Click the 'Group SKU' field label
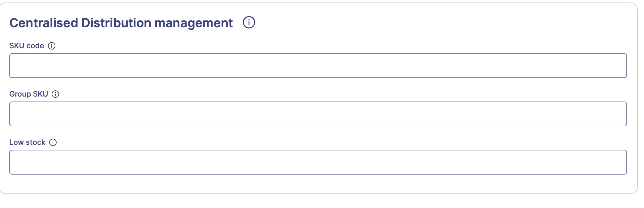The width and height of the screenshot is (644, 208). (x=28, y=94)
